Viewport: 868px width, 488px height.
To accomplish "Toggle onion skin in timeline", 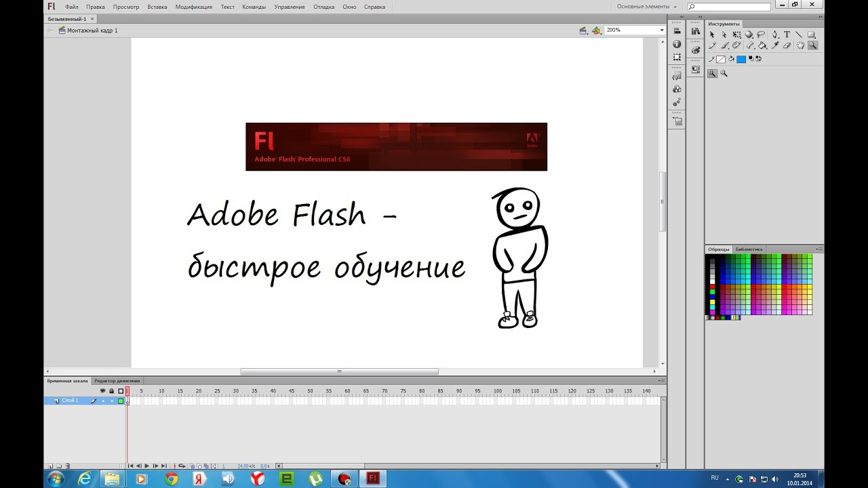I will click(192, 466).
